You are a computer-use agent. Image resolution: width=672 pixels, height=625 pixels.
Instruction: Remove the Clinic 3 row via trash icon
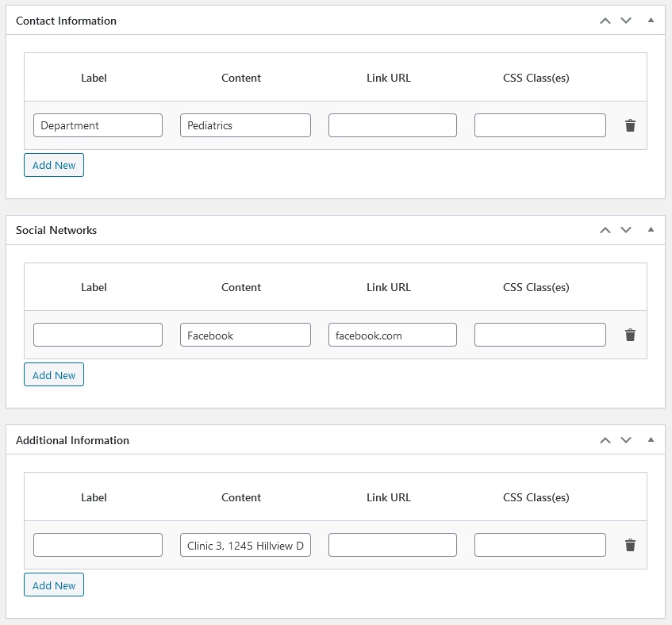pyautogui.click(x=630, y=545)
